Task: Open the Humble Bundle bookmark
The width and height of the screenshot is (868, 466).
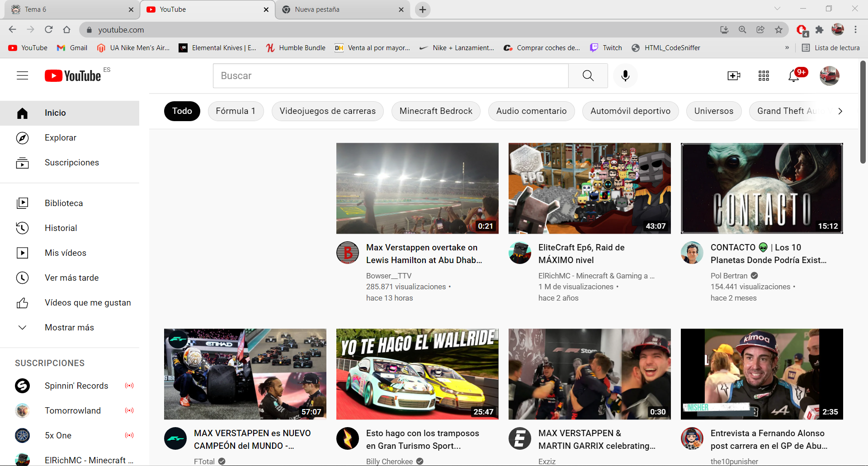Action: tap(296, 47)
